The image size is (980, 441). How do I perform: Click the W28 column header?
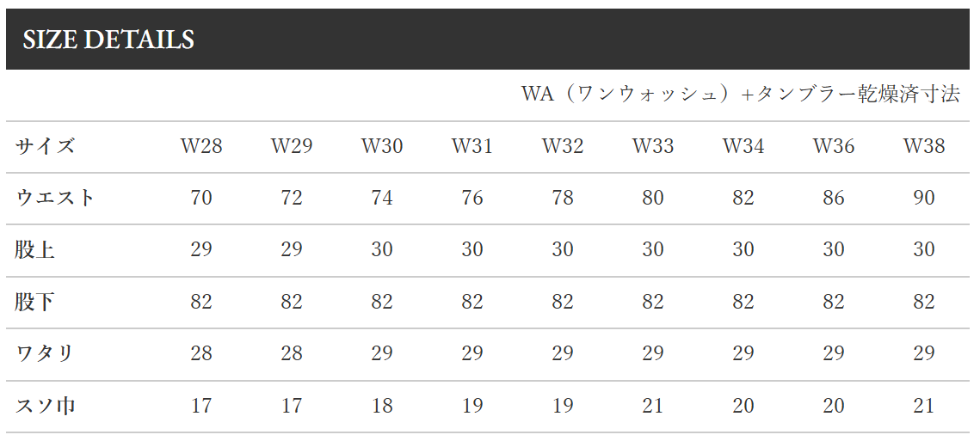click(x=201, y=146)
